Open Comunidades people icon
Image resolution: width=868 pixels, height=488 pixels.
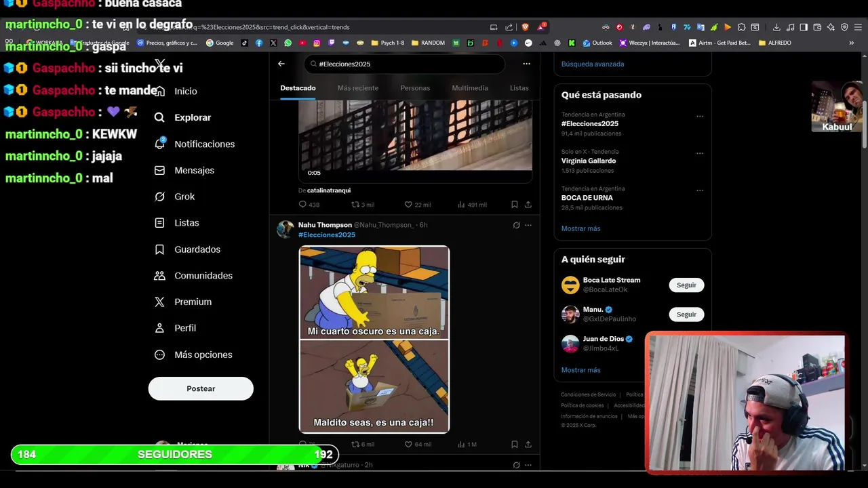pos(159,276)
